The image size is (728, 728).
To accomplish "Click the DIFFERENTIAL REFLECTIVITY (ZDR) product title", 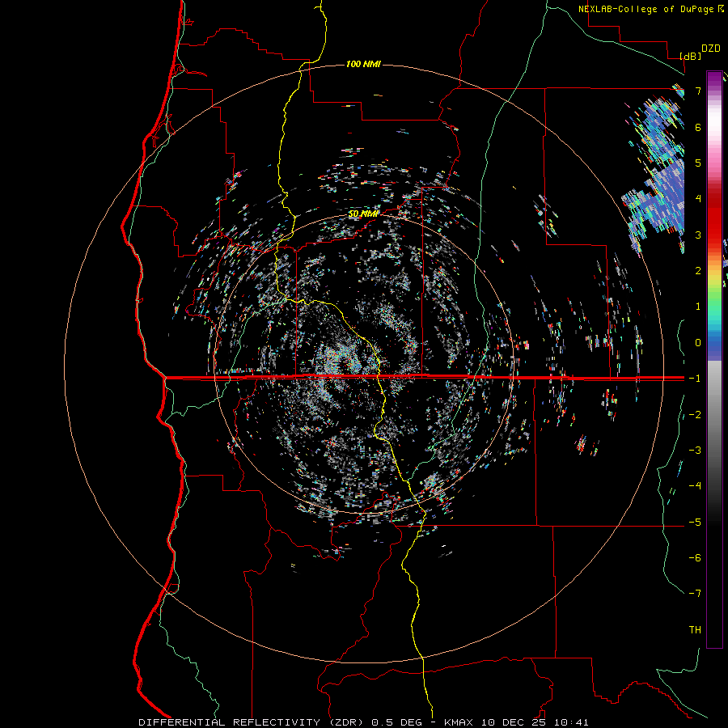I will (252, 722).
